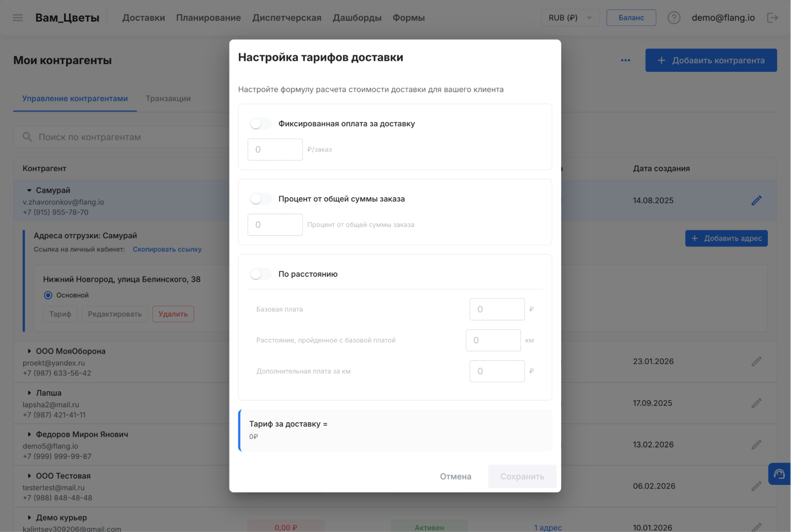Click the lapsha2@mail.ru email
This screenshot has width=791, height=532.
point(51,404)
